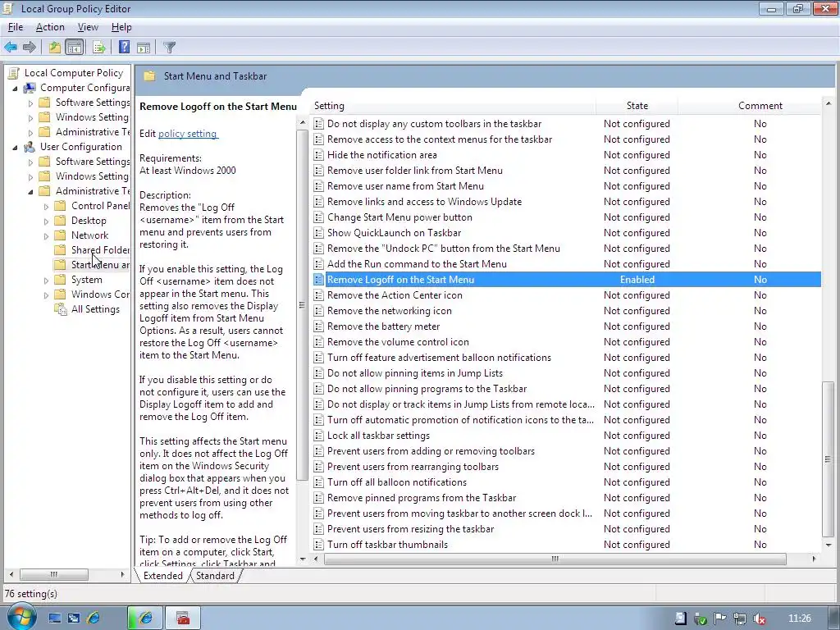Viewport: 840px width, 630px height.
Task: Click the Back arrow toolbar icon
Action: click(x=11, y=47)
